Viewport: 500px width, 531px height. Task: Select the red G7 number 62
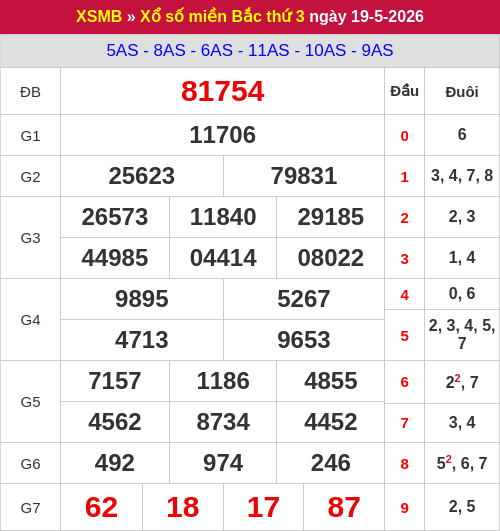[x=101, y=507]
